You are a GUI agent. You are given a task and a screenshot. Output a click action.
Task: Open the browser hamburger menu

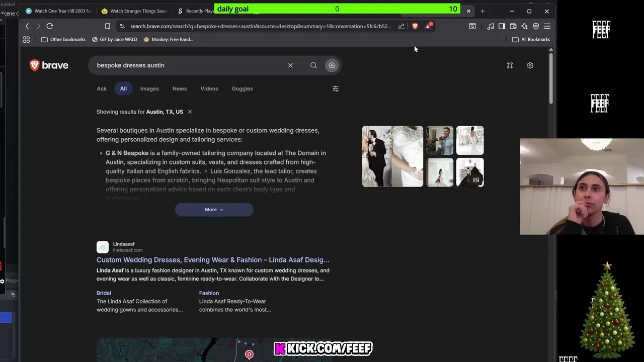pyautogui.click(x=547, y=26)
